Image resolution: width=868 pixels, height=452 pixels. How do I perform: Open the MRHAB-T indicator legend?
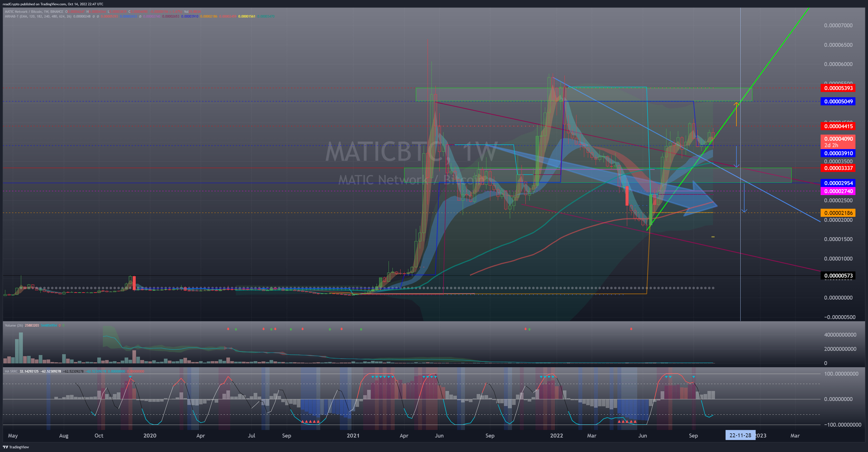[x=38, y=16]
